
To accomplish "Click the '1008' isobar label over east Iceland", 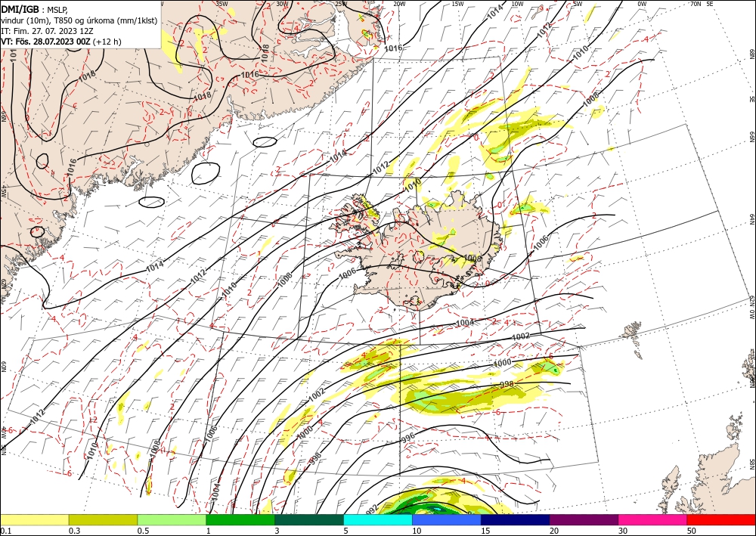I will point(472,259).
